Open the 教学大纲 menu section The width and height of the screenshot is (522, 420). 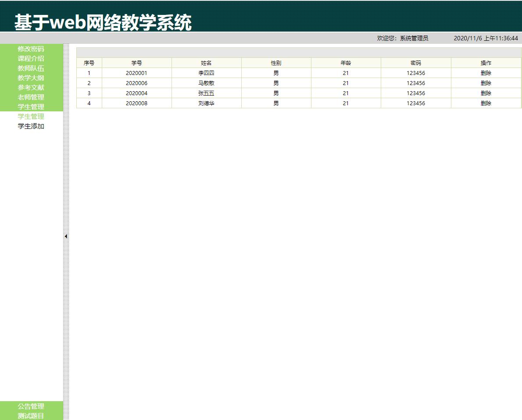[x=31, y=78]
